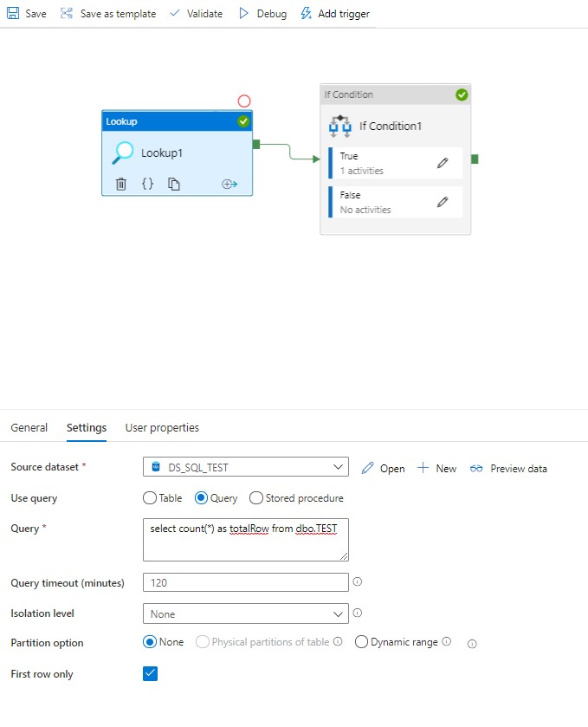
Task: Select the Query radio button
Action: click(201, 498)
